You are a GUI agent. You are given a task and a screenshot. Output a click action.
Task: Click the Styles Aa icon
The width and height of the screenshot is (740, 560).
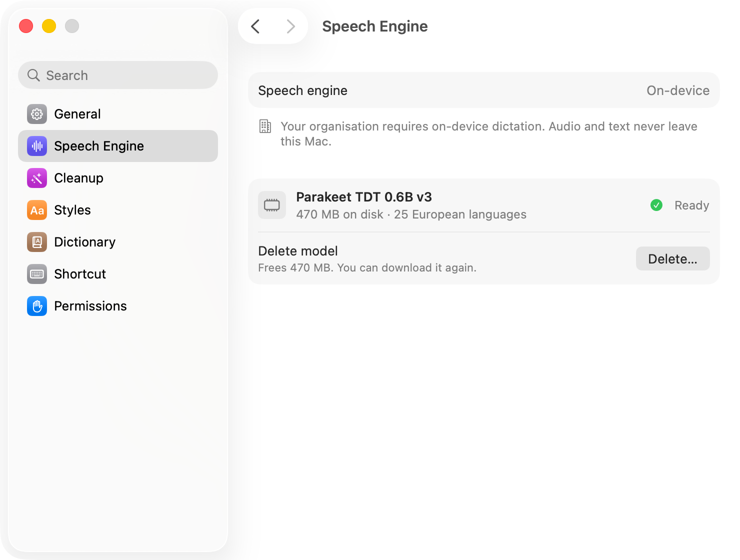(x=37, y=210)
